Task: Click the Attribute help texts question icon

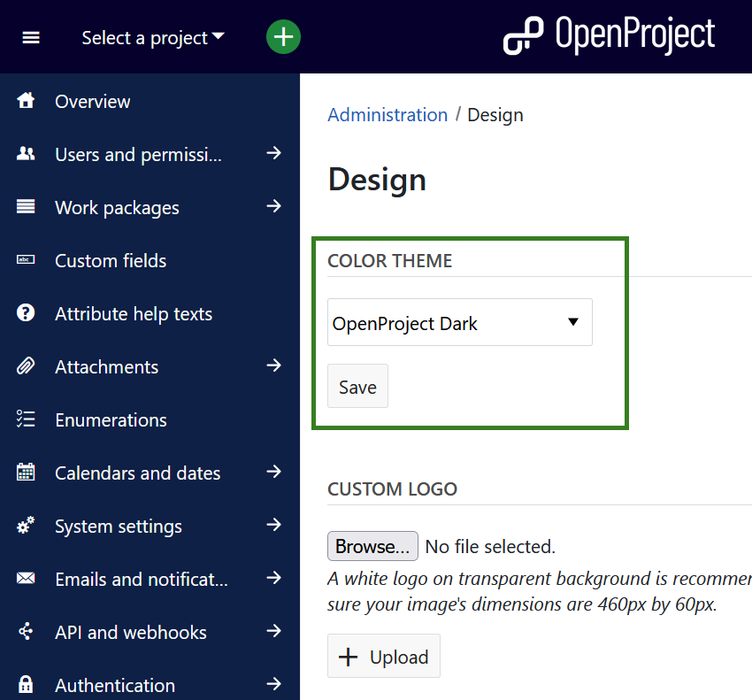Action: point(26,313)
